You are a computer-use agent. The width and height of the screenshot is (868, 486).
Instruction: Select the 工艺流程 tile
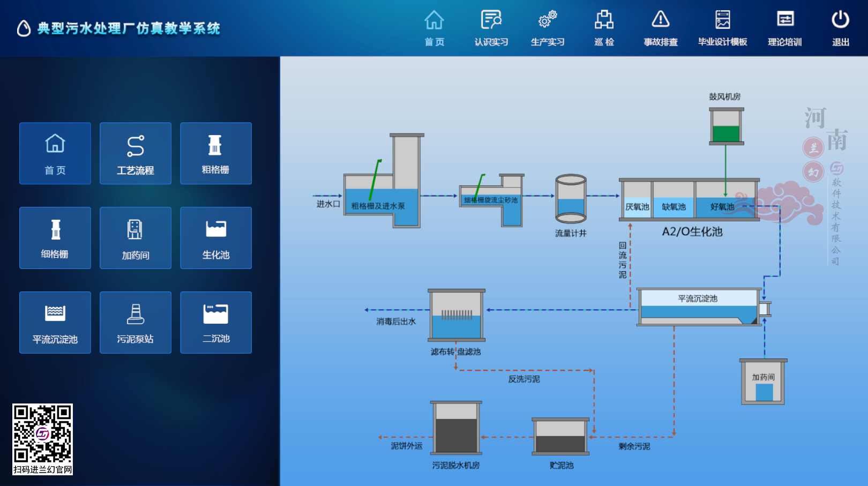136,154
